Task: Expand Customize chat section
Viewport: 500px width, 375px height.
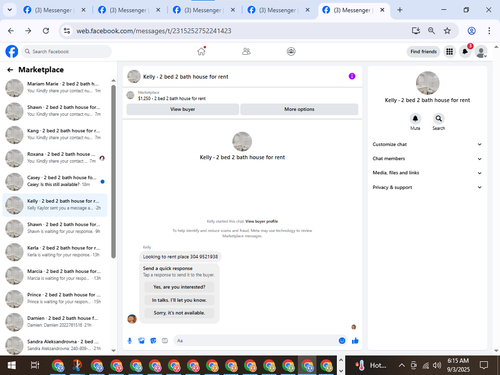Action: (x=427, y=144)
